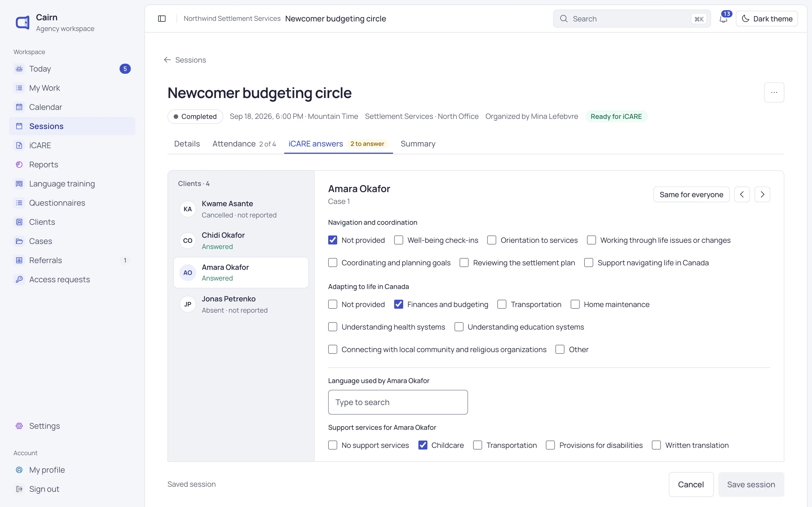Go back to Sessions link
This screenshot has width=812, height=507.
(x=185, y=60)
